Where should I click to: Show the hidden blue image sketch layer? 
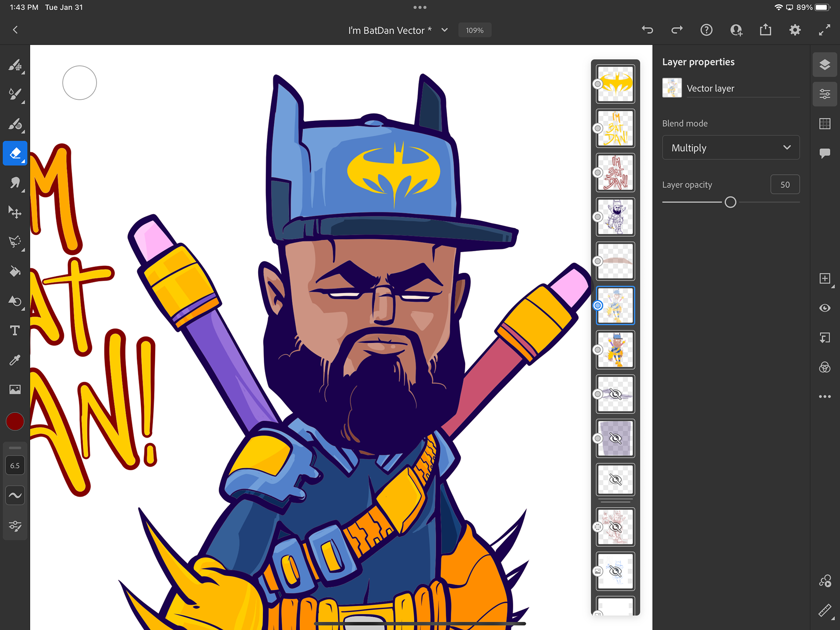pos(616,571)
